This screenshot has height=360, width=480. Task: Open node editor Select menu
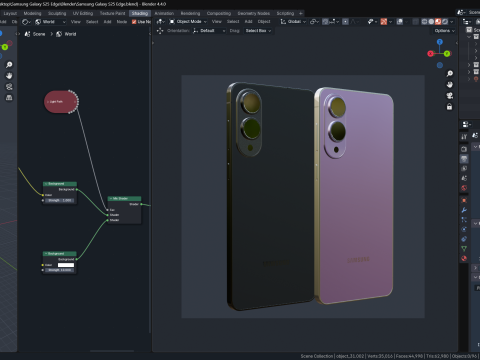click(92, 22)
